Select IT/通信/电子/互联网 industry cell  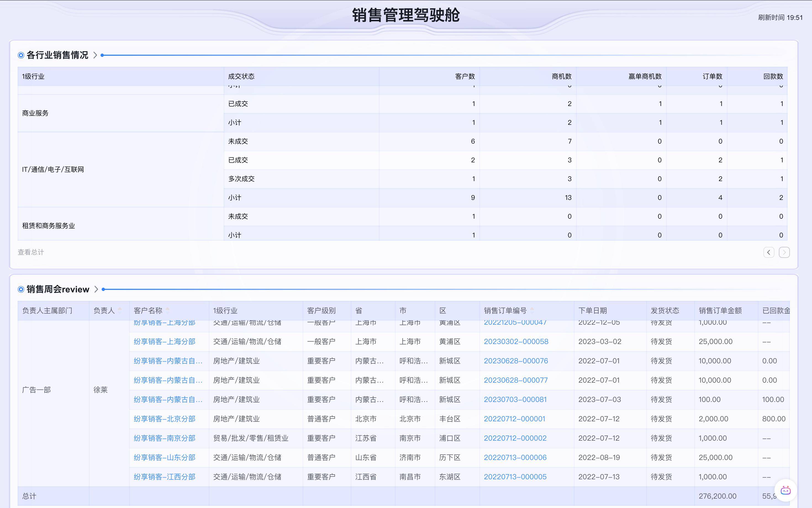[53, 170]
